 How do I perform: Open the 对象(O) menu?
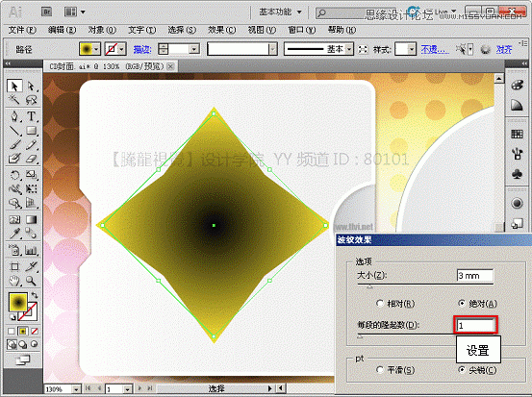pyautogui.click(x=102, y=30)
